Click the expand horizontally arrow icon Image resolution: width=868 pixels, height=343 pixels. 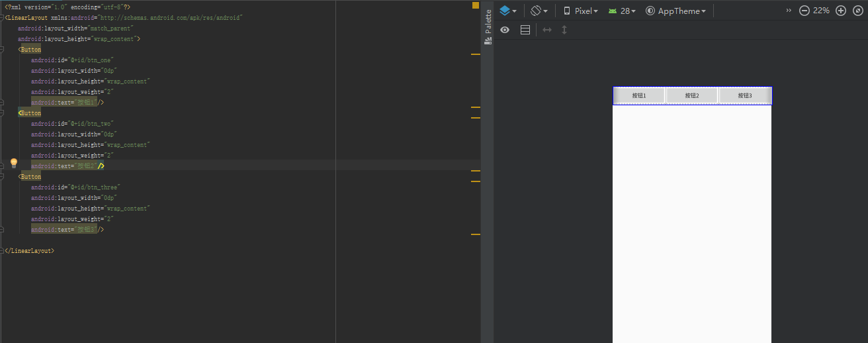pyautogui.click(x=547, y=30)
